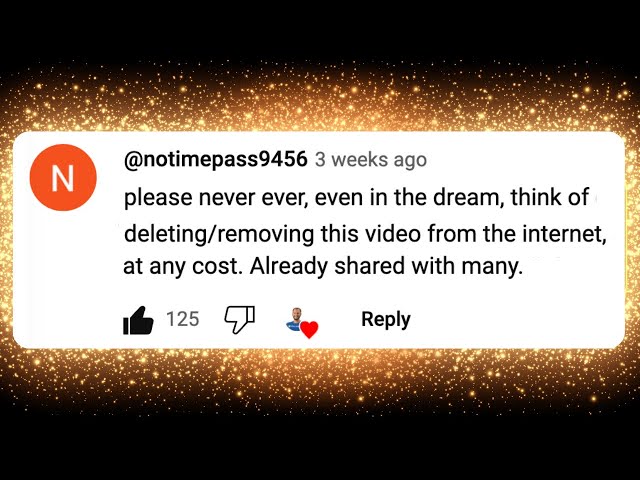Screen dimensions: 640x480
Task: Click the phrase Already shared with many
Action: point(386,267)
